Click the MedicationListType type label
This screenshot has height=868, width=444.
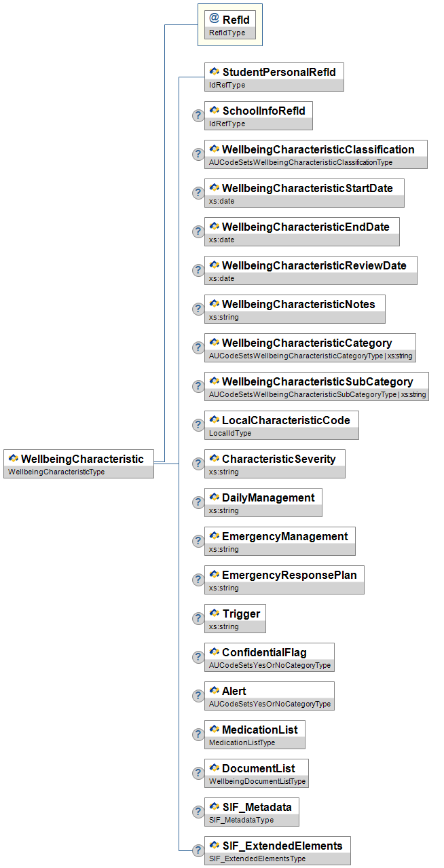(x=242, y=742)
